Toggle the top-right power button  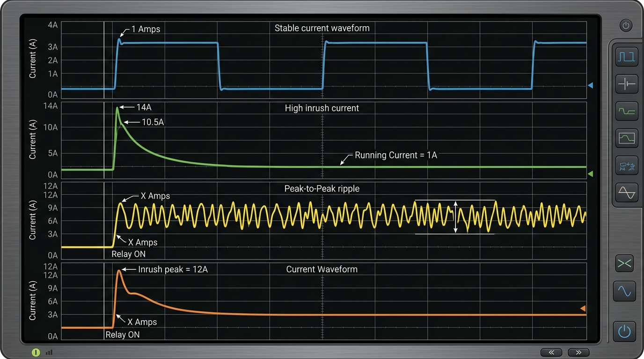point(626,25)
